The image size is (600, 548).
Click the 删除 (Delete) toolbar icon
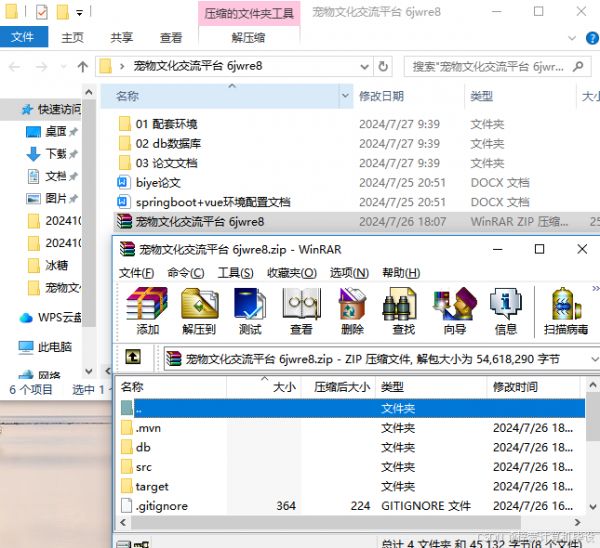pos(352,311)
